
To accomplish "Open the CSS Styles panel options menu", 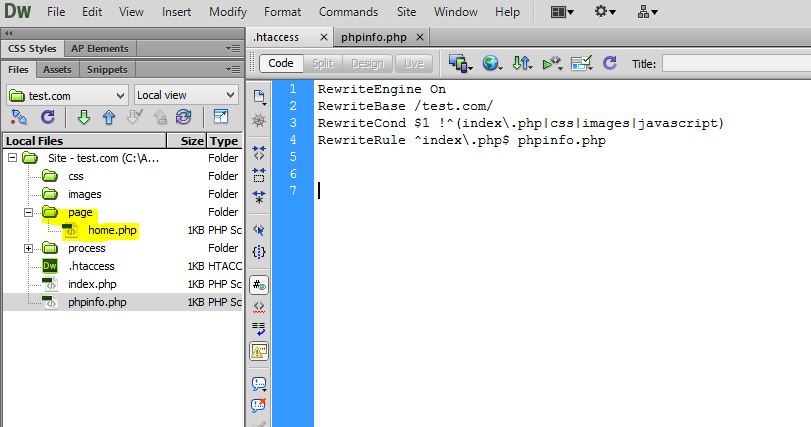I will [x=233, y=48].
